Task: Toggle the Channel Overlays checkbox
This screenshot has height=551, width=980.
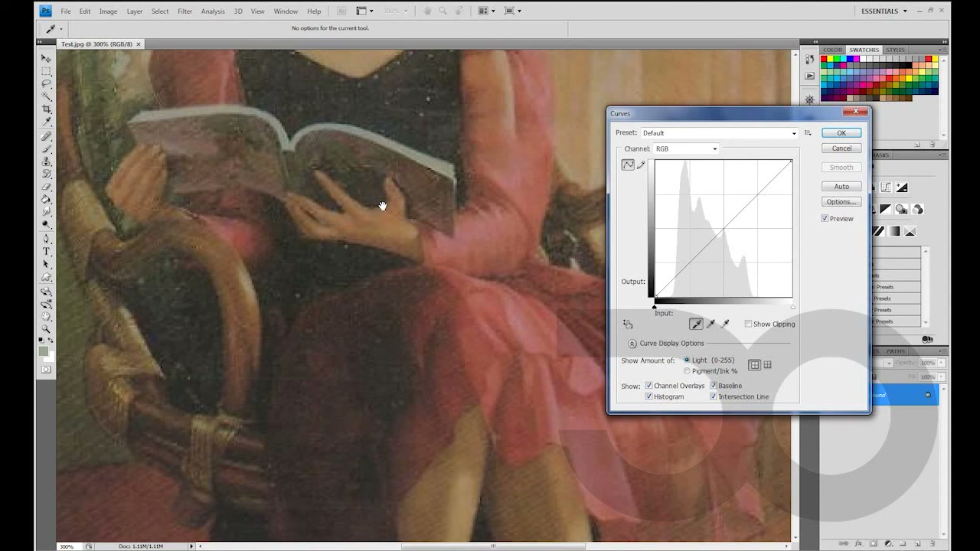Action: [649, 386]
